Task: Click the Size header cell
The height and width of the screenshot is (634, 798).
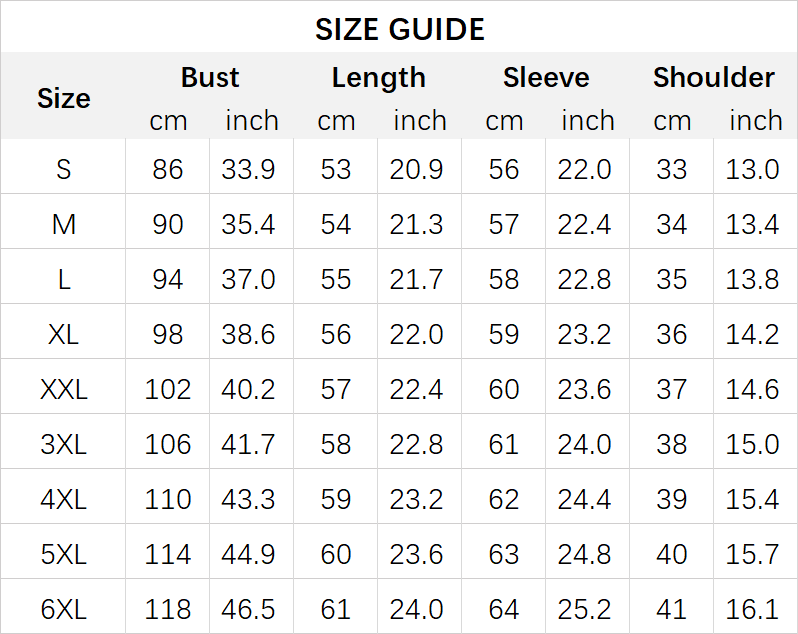Action: 63,98
